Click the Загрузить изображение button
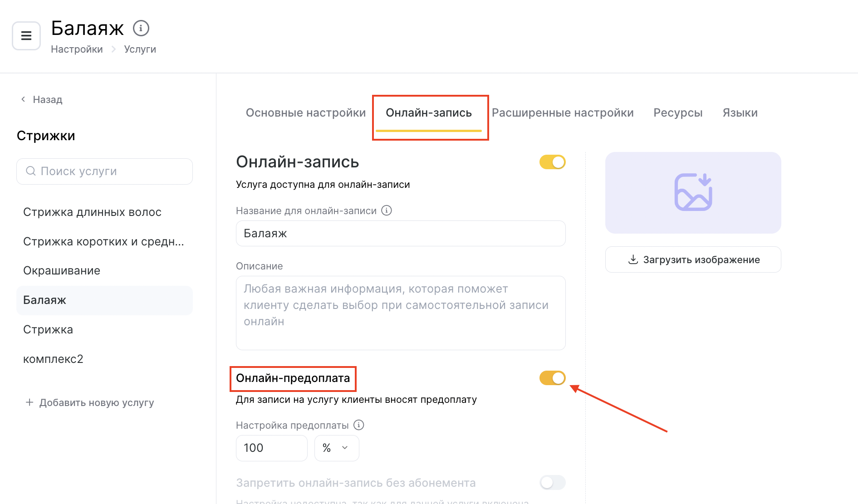This screenshot has width=858, height=504. pos(693,259)
